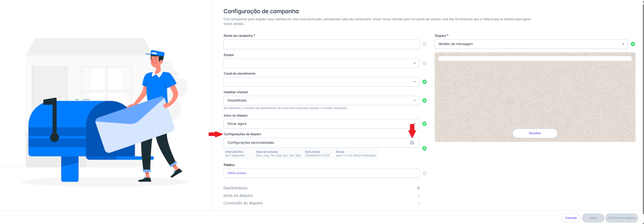644x224 pixels.
Task: Click the Confirmar e disparar button
Action: pyautogui.click(x=621, y=218)
